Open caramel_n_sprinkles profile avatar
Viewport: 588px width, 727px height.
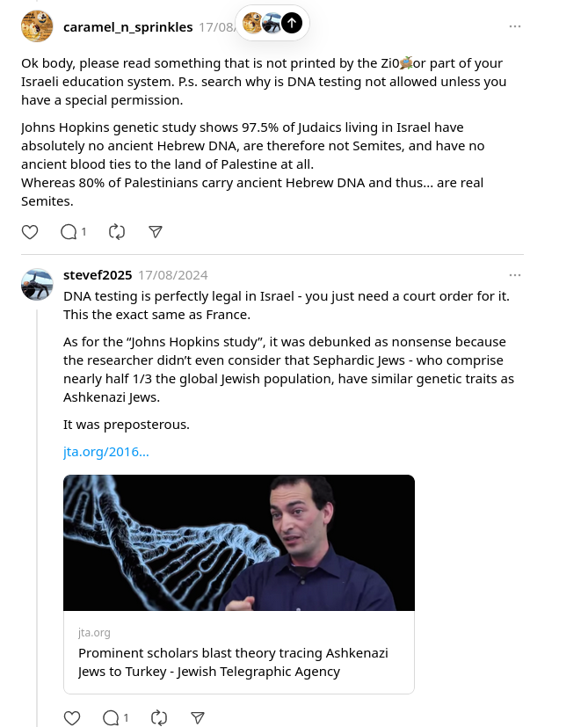coord(37,26)
